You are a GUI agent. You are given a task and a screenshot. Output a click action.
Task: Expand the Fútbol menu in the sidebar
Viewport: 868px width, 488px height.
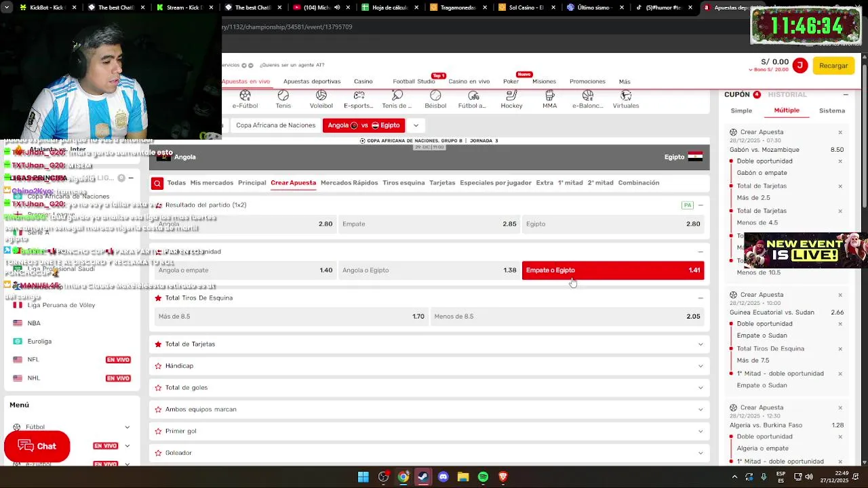click(x=127, y=427)
